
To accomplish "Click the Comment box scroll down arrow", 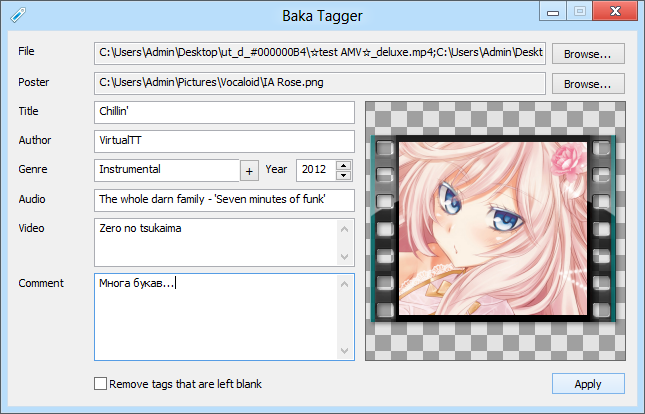I will 345,351.
